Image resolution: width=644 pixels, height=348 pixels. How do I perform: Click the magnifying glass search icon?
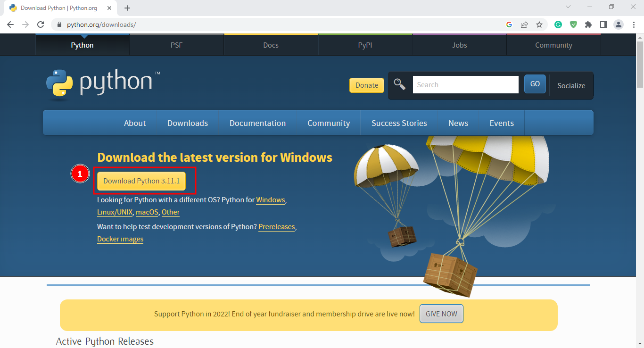pyautogui.click(x=400, y=84)
